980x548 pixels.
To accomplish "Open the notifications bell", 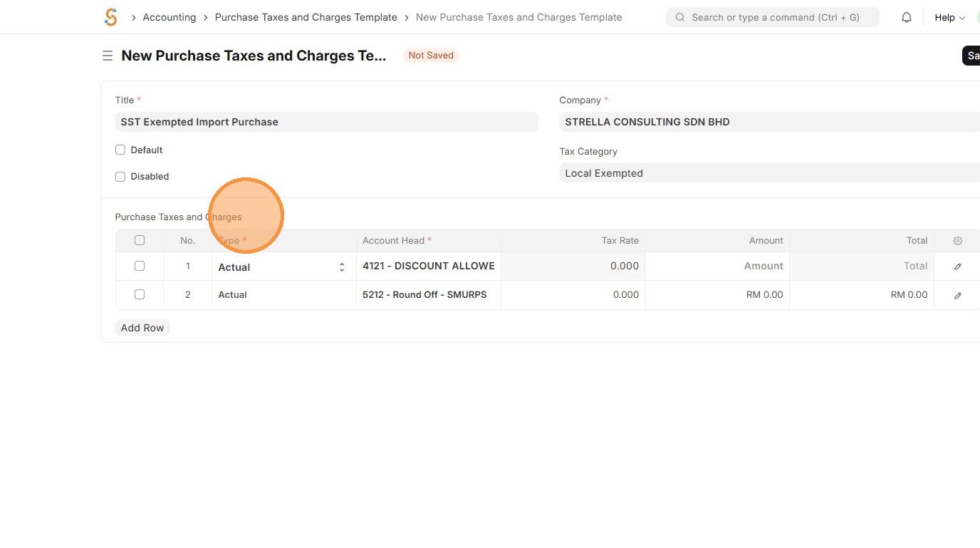I will tap(907, 17).
